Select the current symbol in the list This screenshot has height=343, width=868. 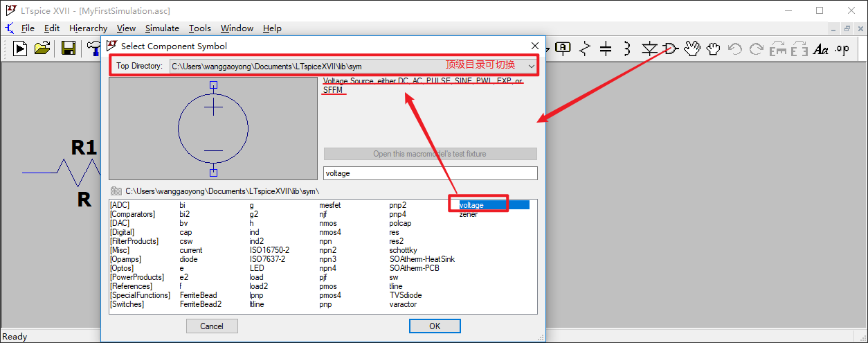click(x=191, y=250)
